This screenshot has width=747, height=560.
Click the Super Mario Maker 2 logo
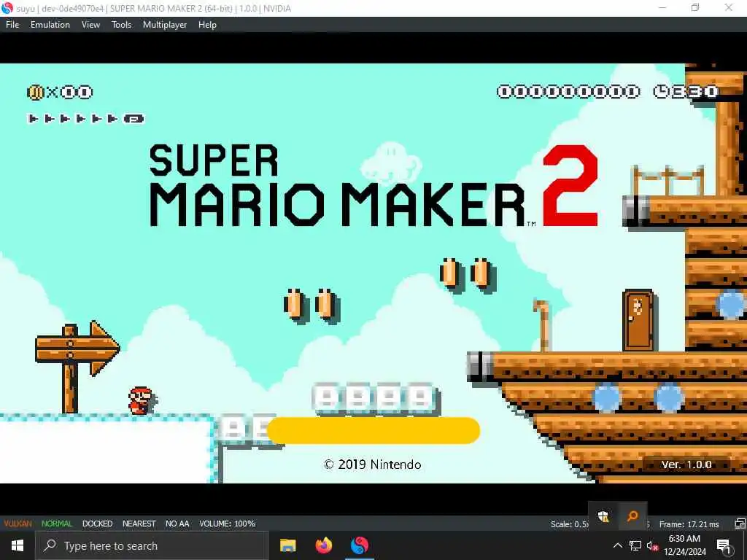click(374, 186)
